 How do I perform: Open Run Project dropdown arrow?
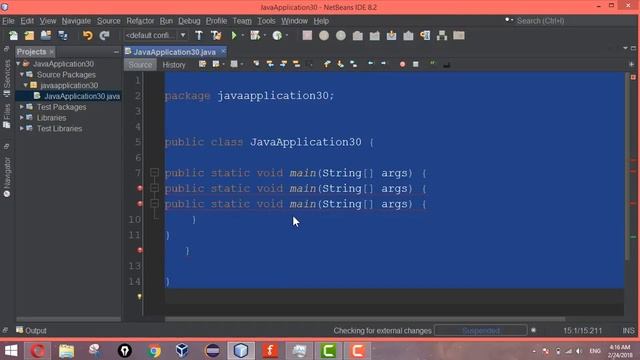(x=242, y=36)
